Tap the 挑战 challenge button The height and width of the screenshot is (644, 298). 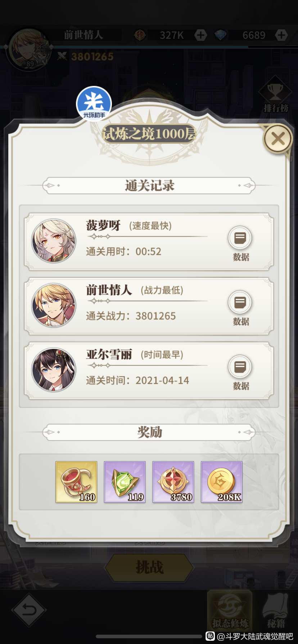click(x=149, y=567)
